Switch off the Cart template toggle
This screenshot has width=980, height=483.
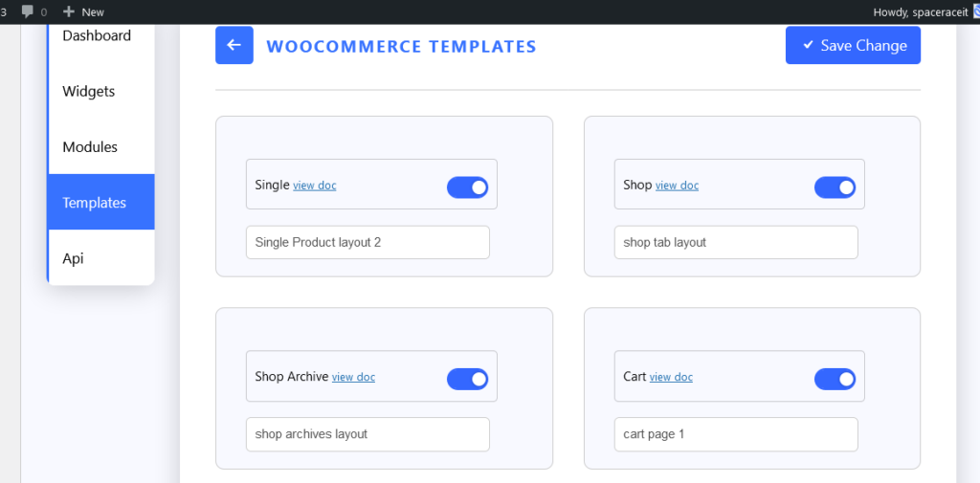coord(835,380)
